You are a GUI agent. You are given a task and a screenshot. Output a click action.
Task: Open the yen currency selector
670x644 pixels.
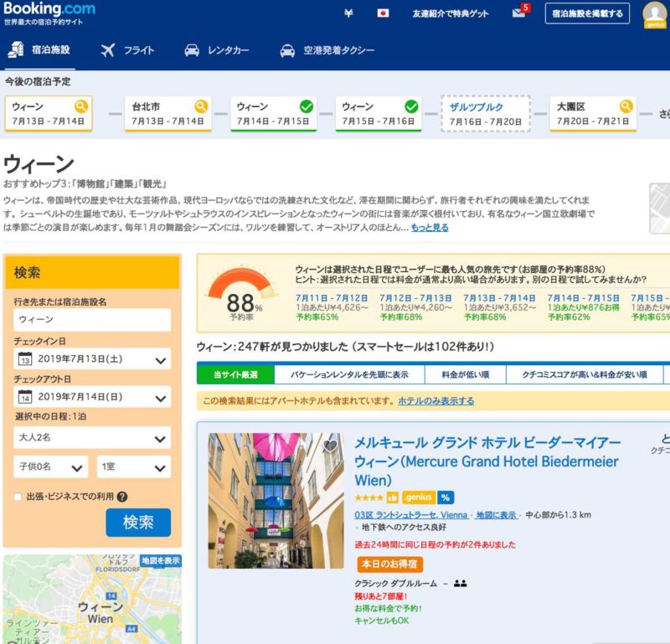coord(348,13)
